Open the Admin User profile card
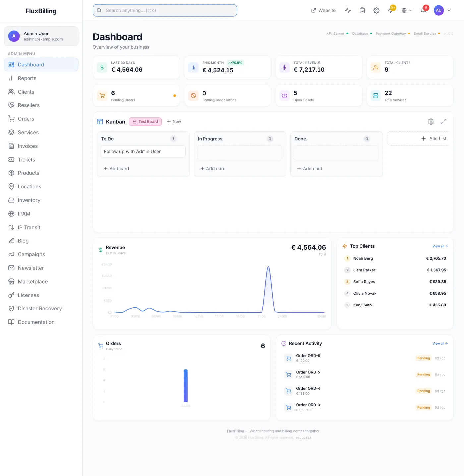This screenshot has width=464, height=476. coord(41,36)
